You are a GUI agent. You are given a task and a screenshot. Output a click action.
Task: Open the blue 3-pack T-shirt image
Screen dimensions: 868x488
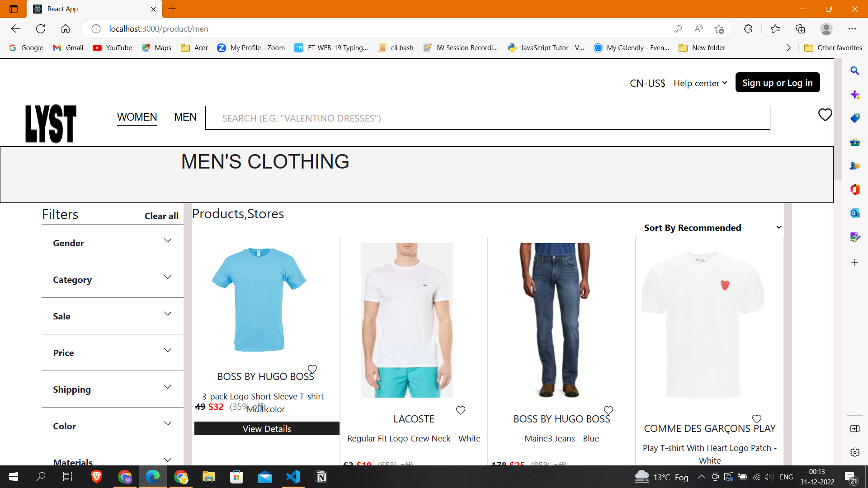tap(259, 300)
